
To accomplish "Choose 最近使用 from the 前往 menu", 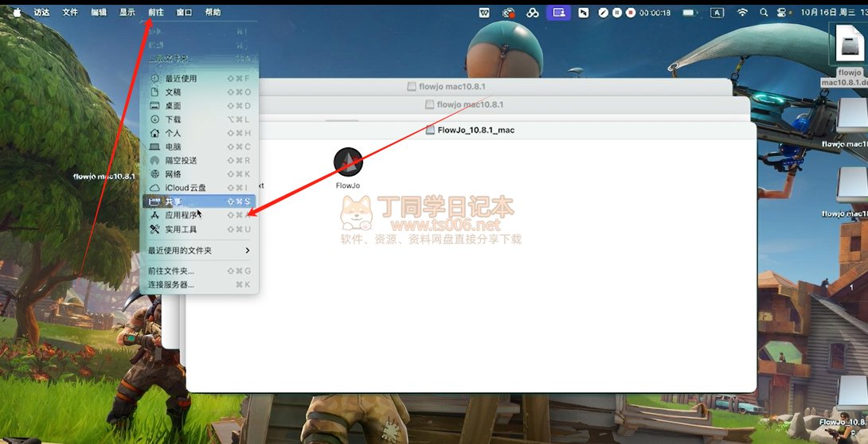I will click(200, 79).
